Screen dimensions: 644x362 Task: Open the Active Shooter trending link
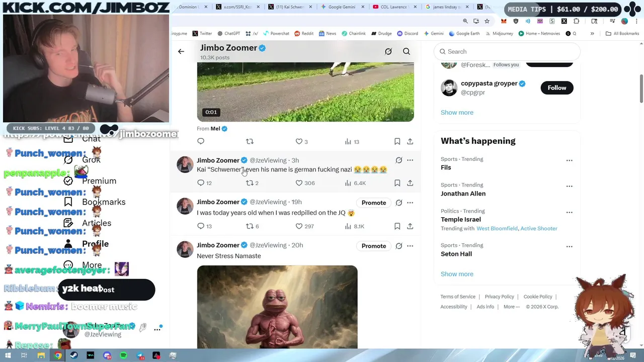[539, 228]
